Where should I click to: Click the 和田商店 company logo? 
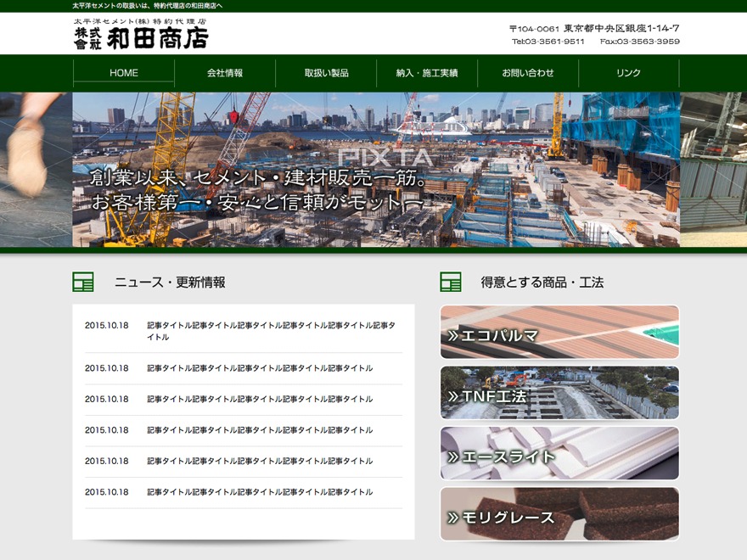pyautogui.click(x=141, y=34)
